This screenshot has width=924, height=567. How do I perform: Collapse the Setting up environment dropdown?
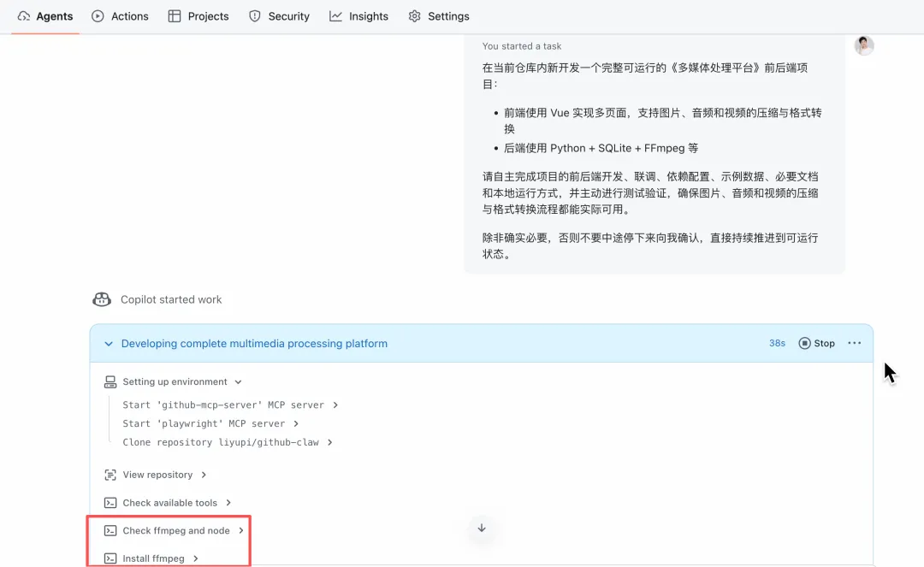point(238,382)
